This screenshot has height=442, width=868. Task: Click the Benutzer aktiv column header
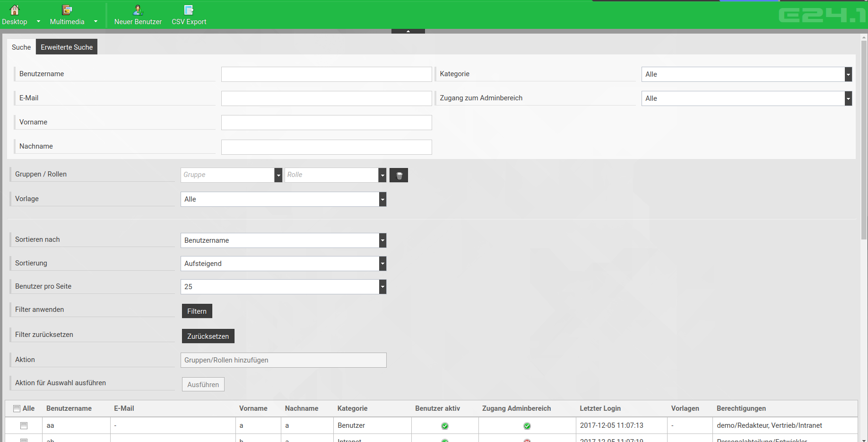[x=437, y=408]
